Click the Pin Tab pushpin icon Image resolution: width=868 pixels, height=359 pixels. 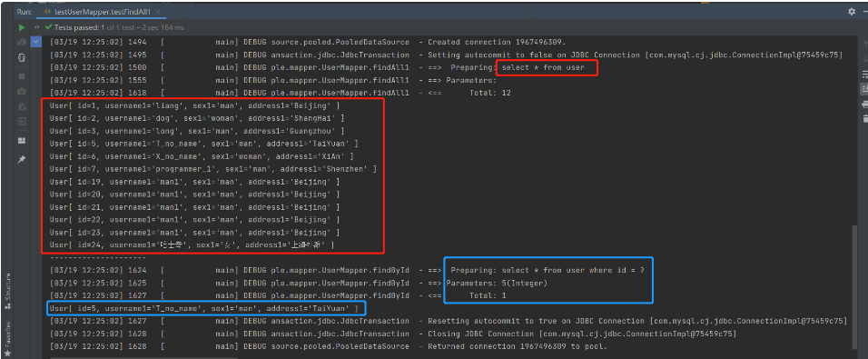coord(22,160)
